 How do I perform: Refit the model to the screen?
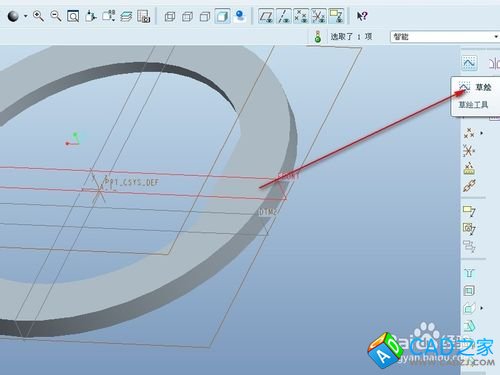pyautogui.click(x=73, y=16)
